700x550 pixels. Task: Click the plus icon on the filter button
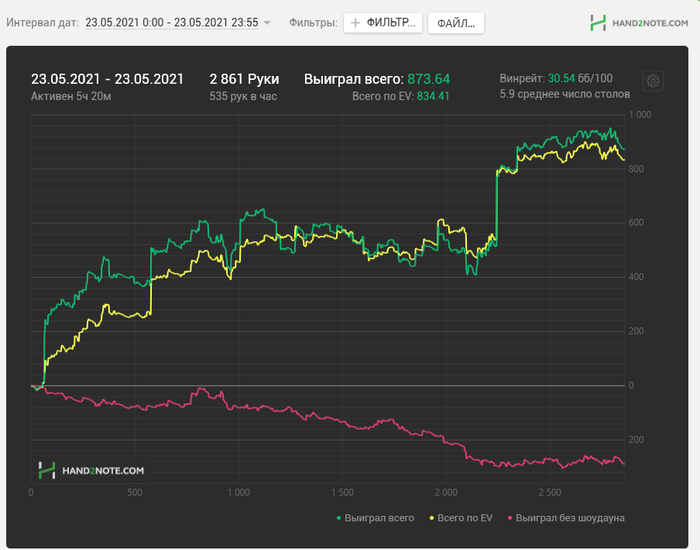pyautogui.click(x=355, y=23)
